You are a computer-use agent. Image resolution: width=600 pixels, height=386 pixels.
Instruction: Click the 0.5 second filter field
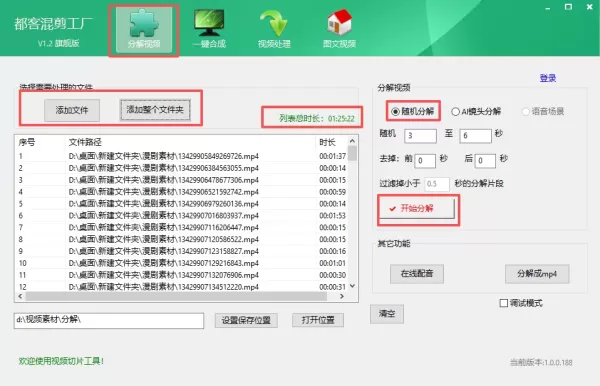tap(437, 184)
